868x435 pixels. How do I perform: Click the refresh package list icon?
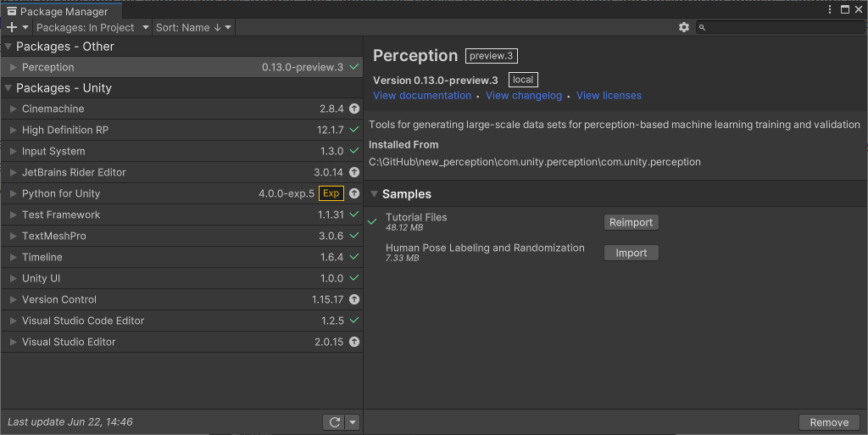334,422
